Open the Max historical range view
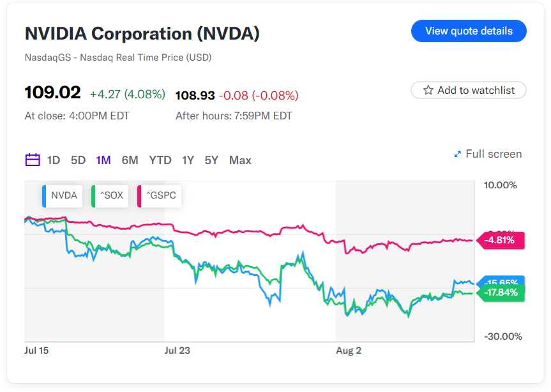Screen dimensions: 551x392 240,160
